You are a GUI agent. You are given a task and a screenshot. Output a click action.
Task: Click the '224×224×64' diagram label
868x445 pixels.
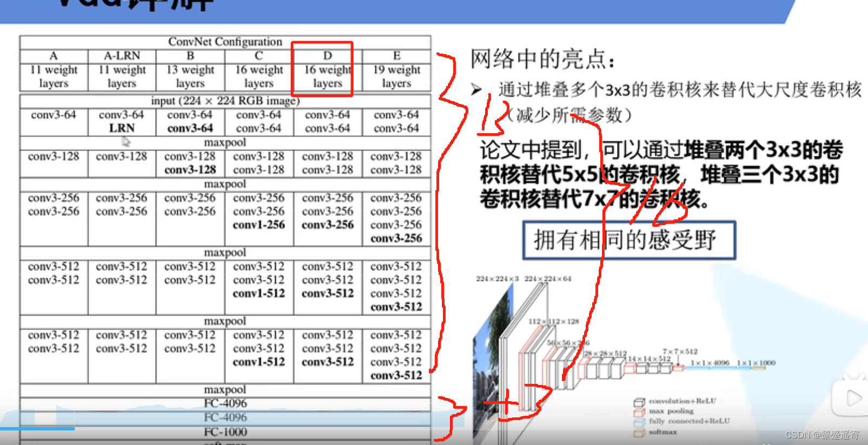547,279
